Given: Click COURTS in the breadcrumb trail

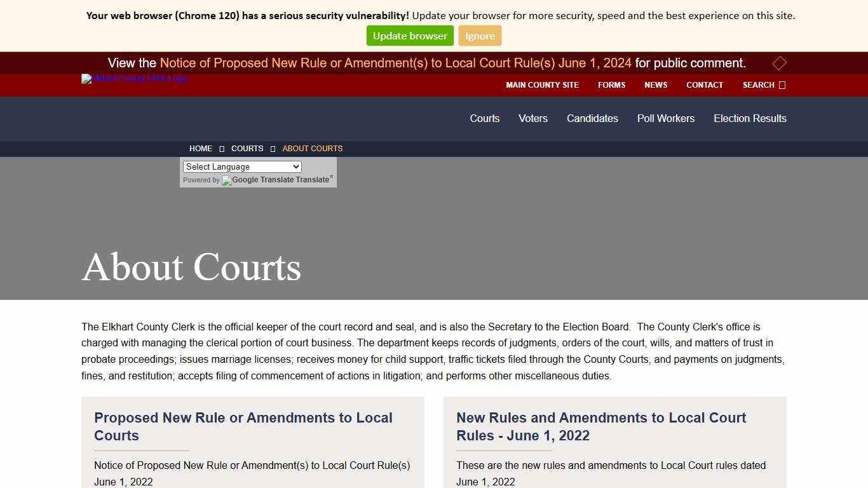Looking at the screenshot, I should coord(247,148).
